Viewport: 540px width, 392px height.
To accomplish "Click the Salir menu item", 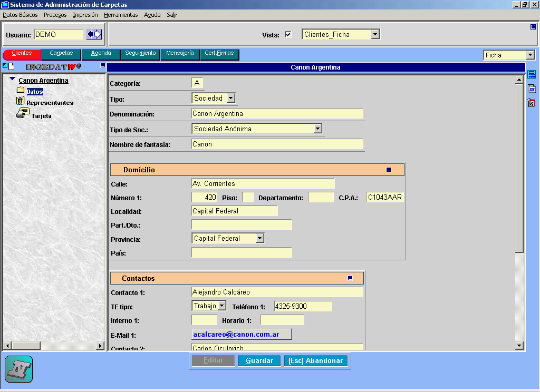I will coord(172,15).
